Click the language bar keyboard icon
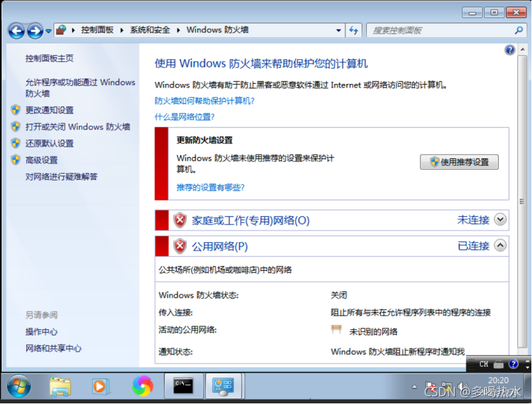Viewport: 532px width, 404px height. coord(499,365)
